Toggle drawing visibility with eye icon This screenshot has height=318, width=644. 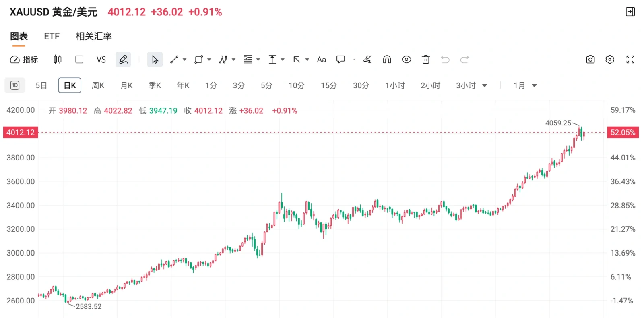pyautogui.click(x=406, y=59)
